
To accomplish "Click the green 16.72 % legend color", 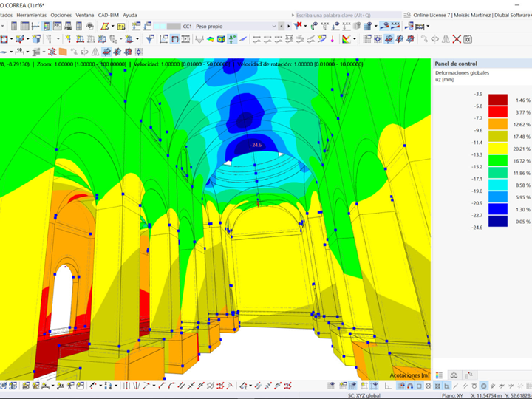I will [x=498, y=160].
